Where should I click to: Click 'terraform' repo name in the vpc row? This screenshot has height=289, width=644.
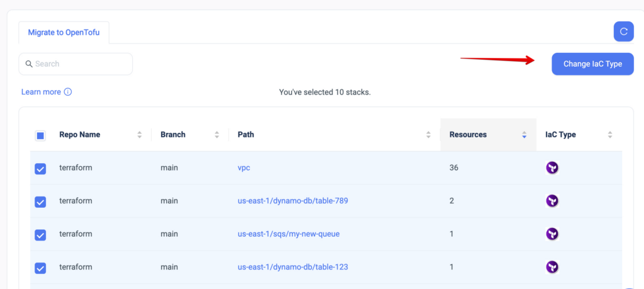[75, 167]
